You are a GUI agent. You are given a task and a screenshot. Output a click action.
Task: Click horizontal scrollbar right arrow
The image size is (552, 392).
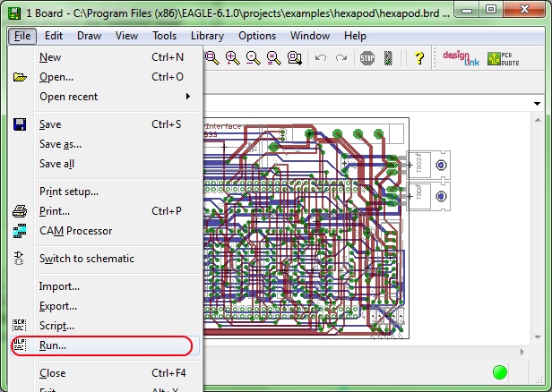pos(522,352)
